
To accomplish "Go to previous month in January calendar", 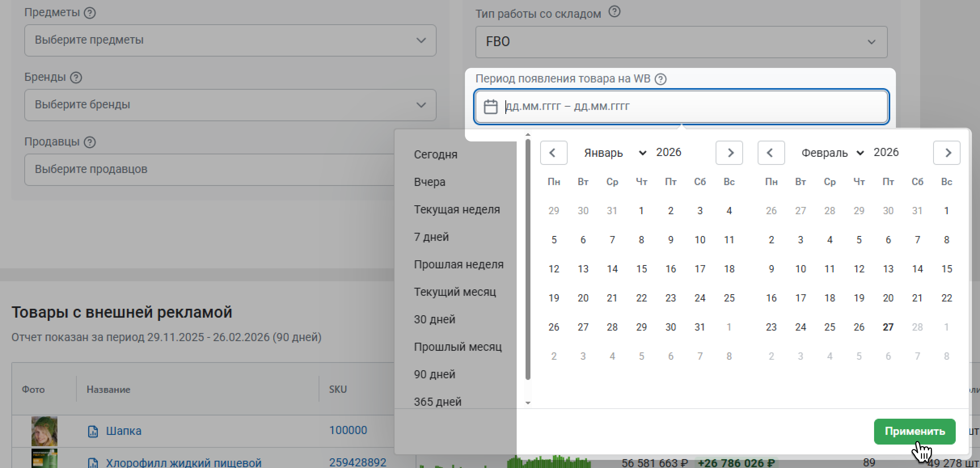I will (553, 153).
